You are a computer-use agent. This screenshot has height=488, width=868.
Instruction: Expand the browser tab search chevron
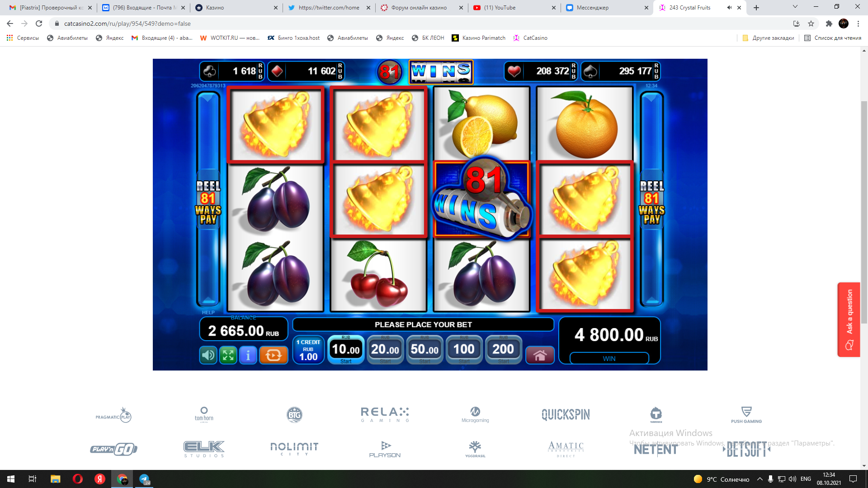coord(795,7)
